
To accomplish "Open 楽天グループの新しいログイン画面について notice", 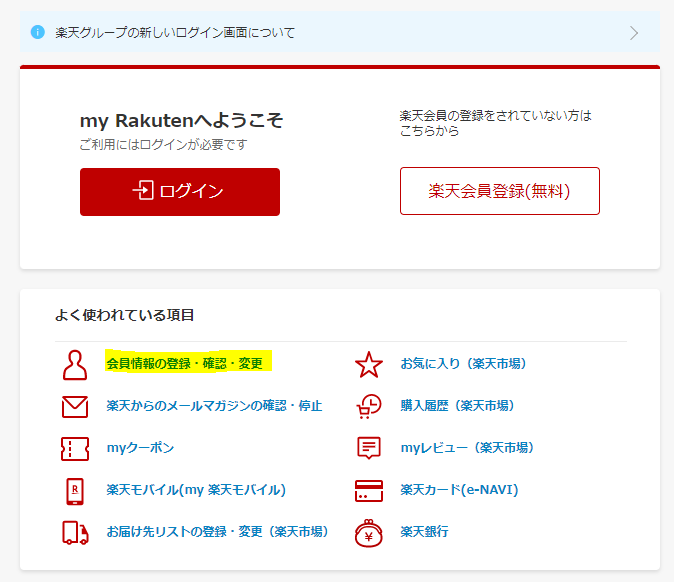I will point(175,33).
